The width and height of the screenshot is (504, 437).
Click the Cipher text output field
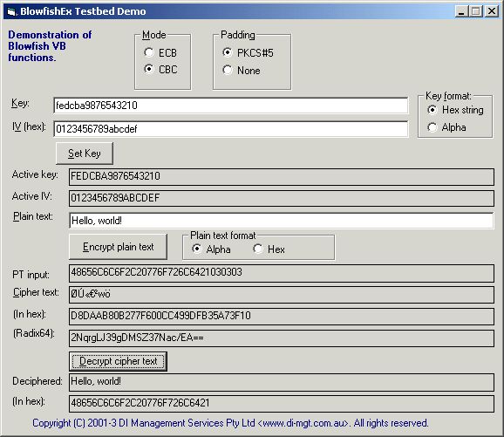click(x=282, y=294)
